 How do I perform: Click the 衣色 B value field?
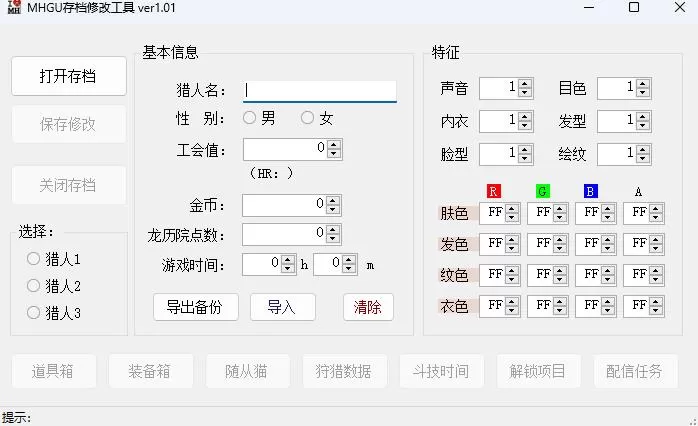coord(596,306)
